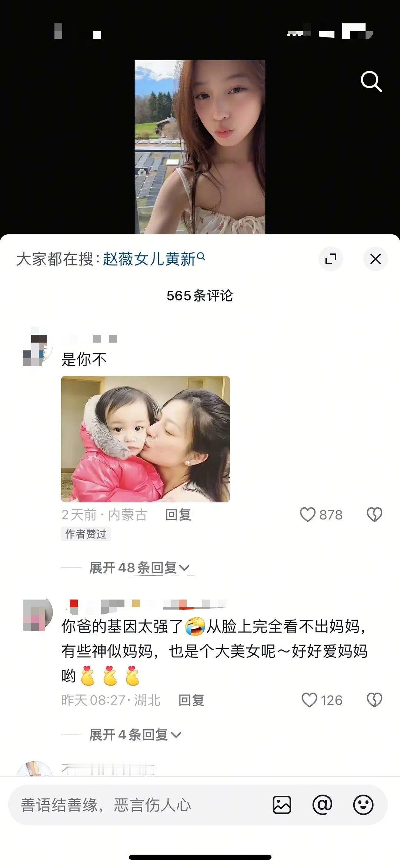Expand the 4 replies thread
Viewport: 400px width, 868px height.
click(135, 735)
